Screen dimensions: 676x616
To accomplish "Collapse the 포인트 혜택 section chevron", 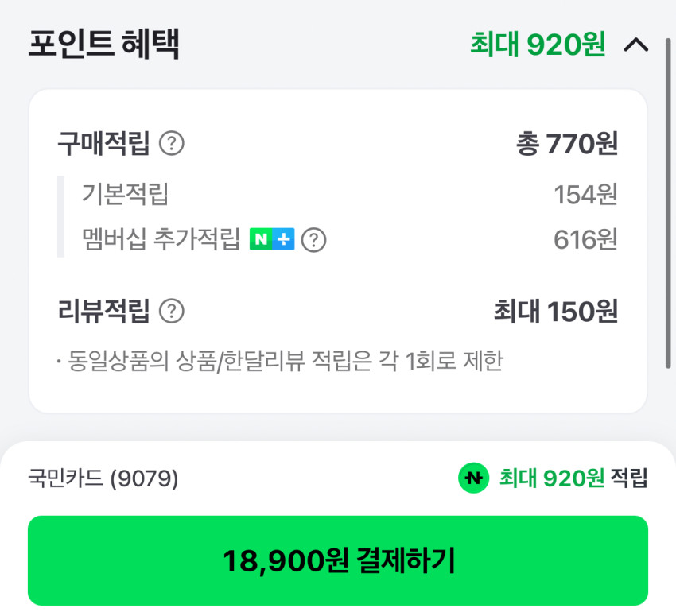I will 636,45.
